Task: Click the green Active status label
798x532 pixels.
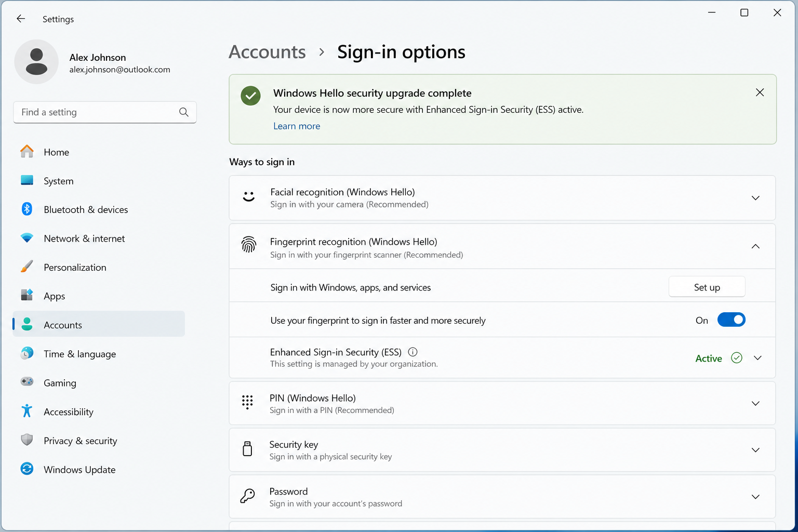Action: point(709,358)
